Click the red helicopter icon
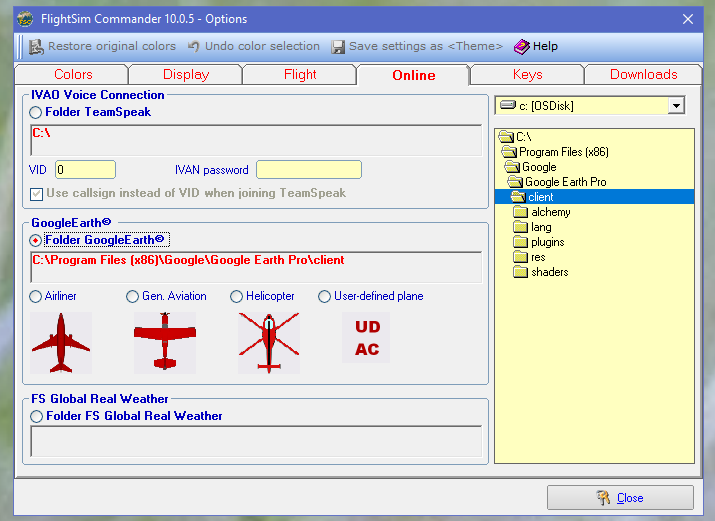This screenshot has height=521, width=715. click(269, 343)
